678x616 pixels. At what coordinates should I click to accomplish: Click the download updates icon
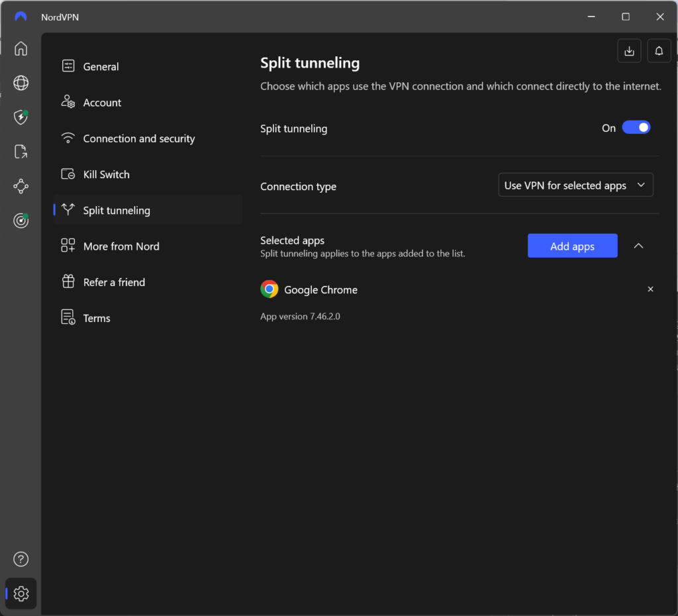pyautogui.click(x=629, y=51)
